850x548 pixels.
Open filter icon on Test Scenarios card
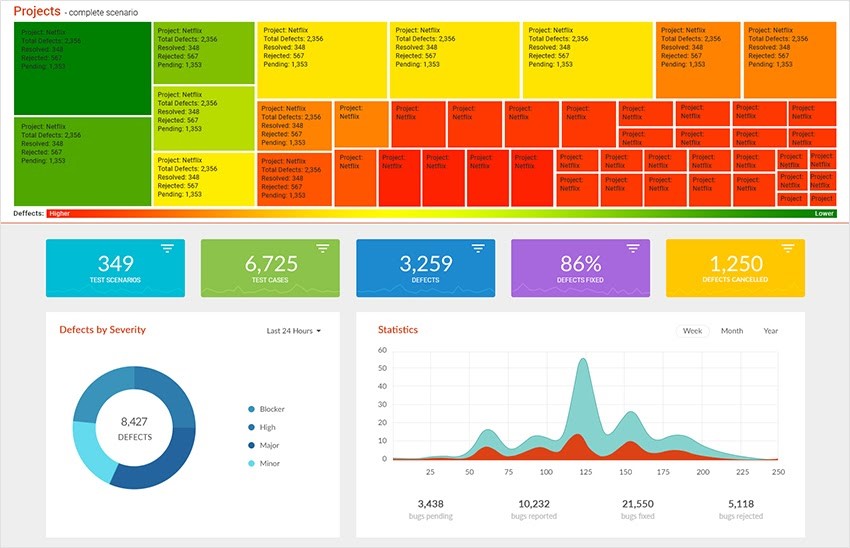[167, 248]
